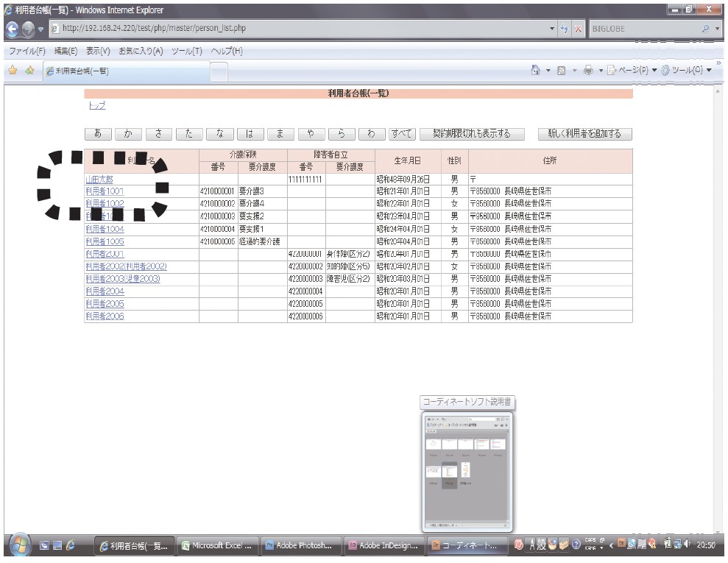
Task: Open the 利用者1004 link
Action: [x=105, y=229]
